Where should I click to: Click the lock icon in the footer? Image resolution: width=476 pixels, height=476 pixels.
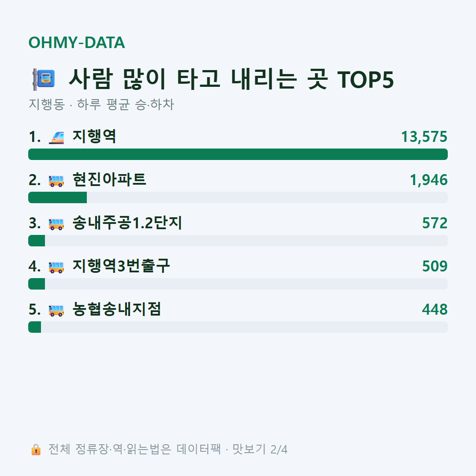tap(36, 450)
